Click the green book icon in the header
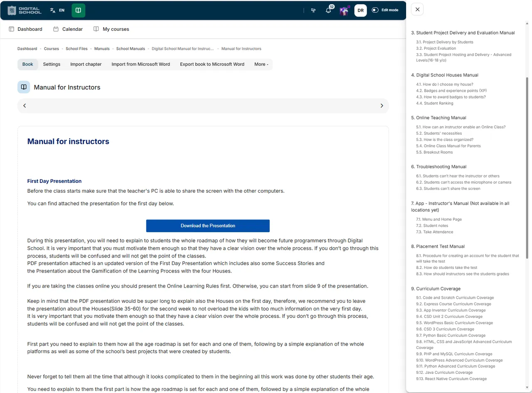Screen dimensions: 532x393 coord(78,10)
